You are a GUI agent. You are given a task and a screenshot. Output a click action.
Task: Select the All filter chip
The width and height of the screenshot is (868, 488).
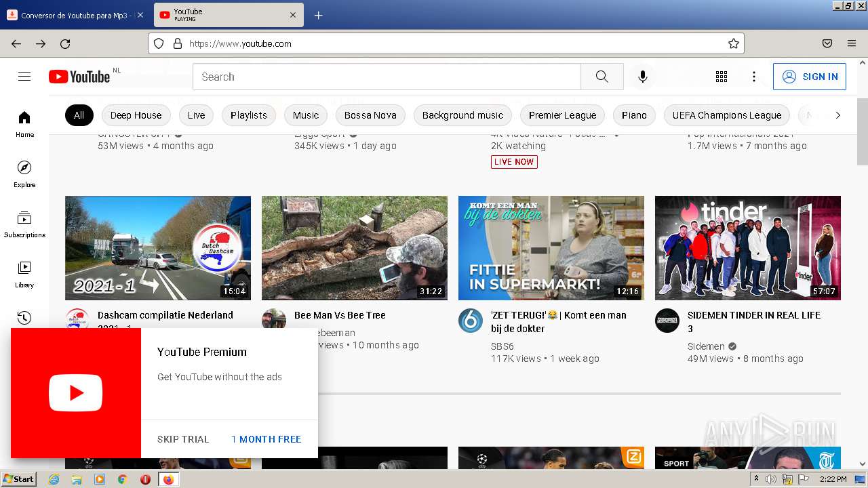pyautogui.click(x=79, y=115)
